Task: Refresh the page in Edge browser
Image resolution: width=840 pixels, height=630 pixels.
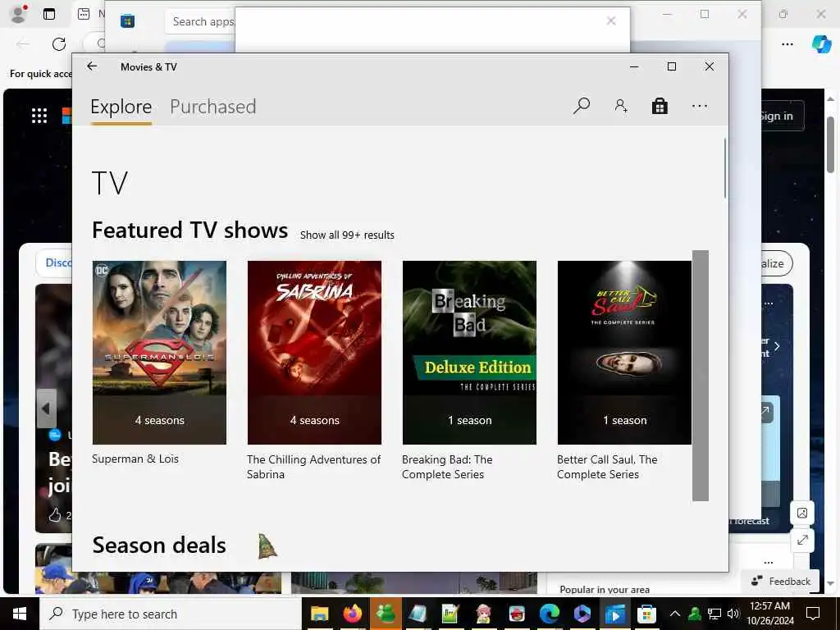Action: point(59,44)
